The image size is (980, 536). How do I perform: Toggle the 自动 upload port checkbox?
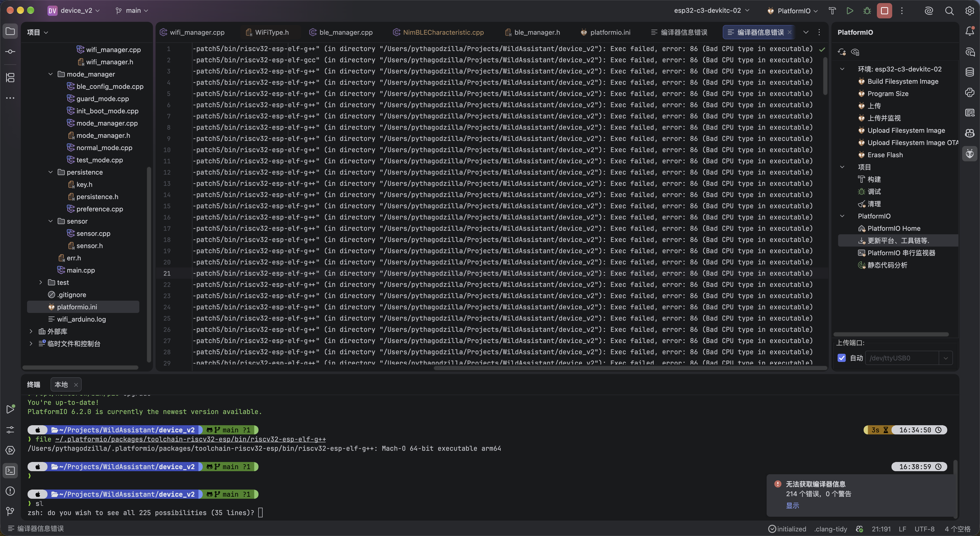(841, 358)
